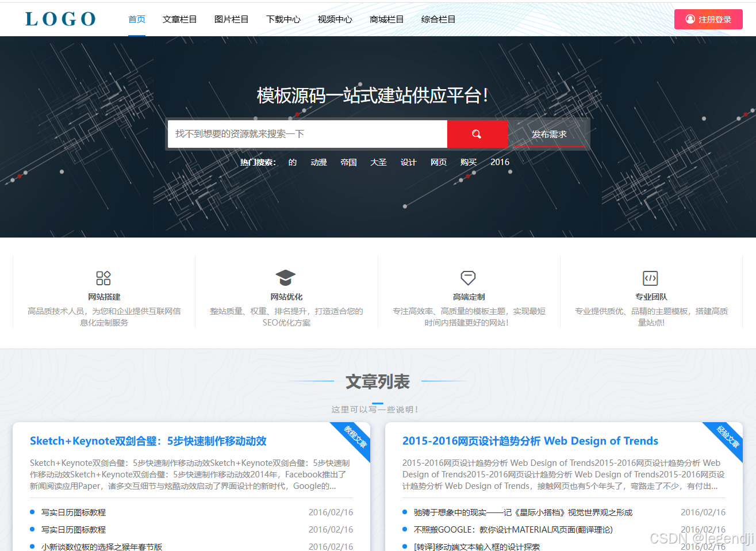
Task: Select the 视频中心 navigation item
Action: coord(335,19)
